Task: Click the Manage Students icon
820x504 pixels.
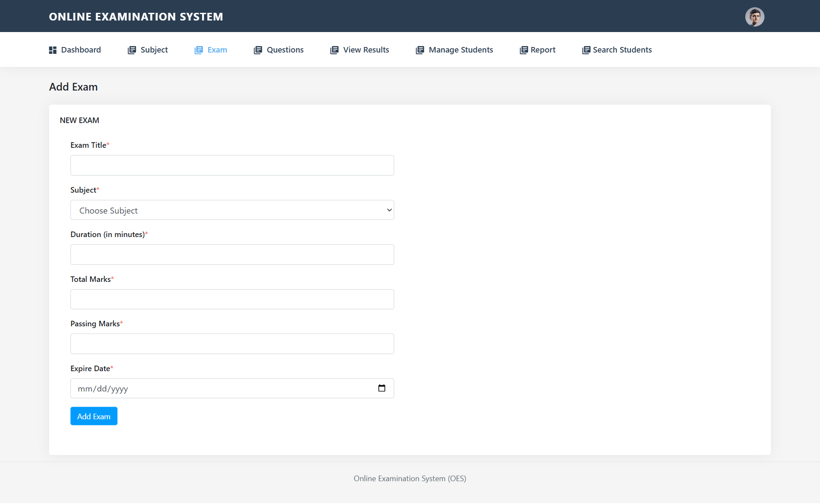Action: 419,50
